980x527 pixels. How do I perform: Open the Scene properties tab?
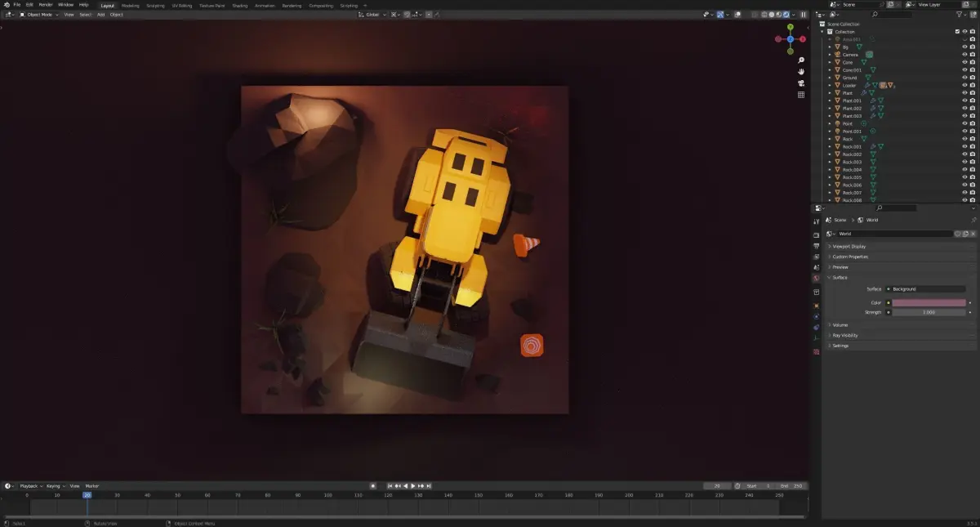pyautogui.click(x=816, y=267)
